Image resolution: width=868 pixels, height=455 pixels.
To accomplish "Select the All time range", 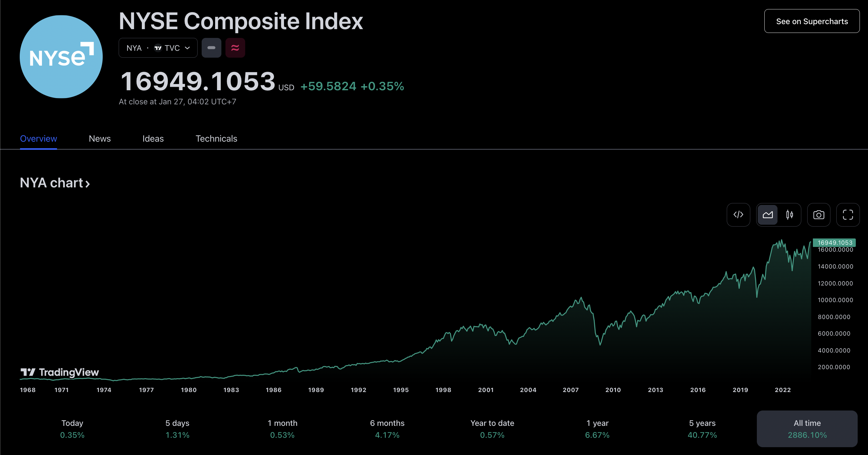I will click(x=807, y=429).
